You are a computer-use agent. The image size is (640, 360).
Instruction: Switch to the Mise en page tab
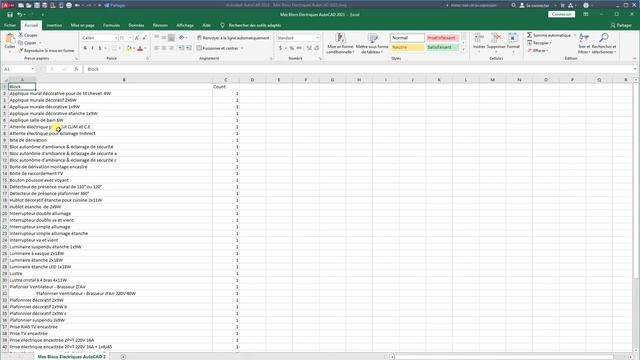point(82,25)
